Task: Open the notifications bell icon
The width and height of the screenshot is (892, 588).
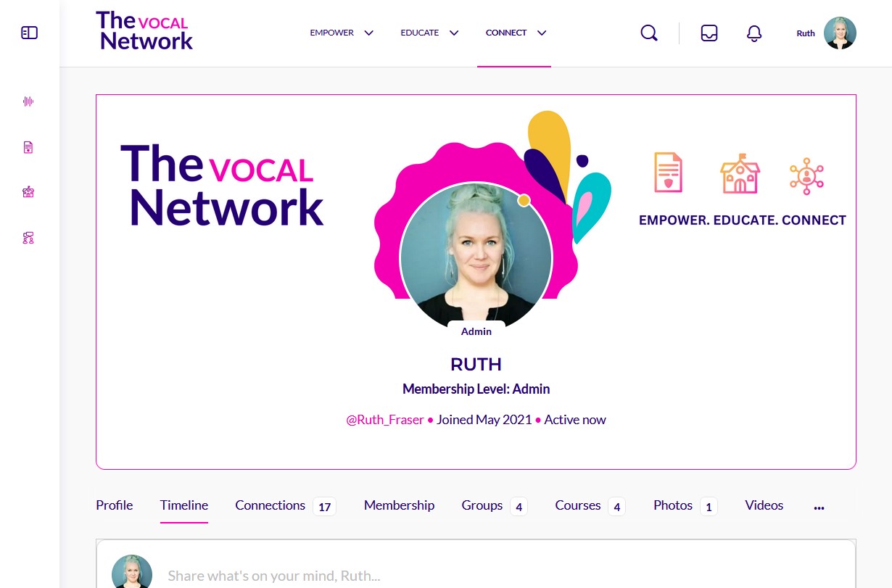Action: coord(754,33)
